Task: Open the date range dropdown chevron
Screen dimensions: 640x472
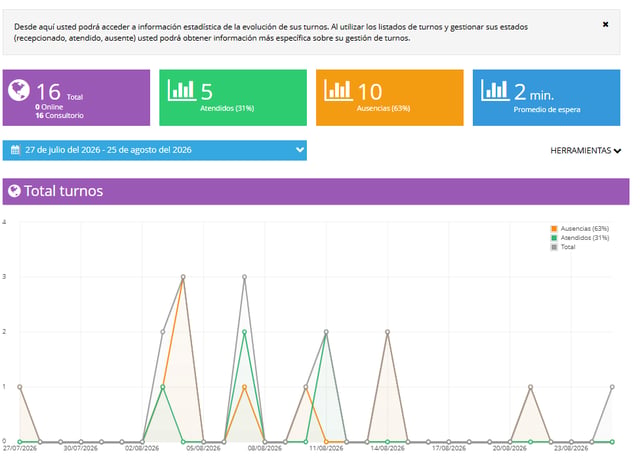Action: [x=300, y=150]
